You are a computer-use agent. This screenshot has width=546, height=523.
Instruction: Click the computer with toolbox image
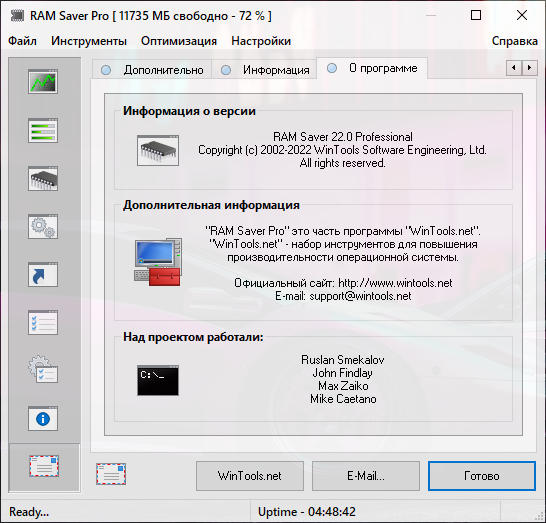click(158, 262)
